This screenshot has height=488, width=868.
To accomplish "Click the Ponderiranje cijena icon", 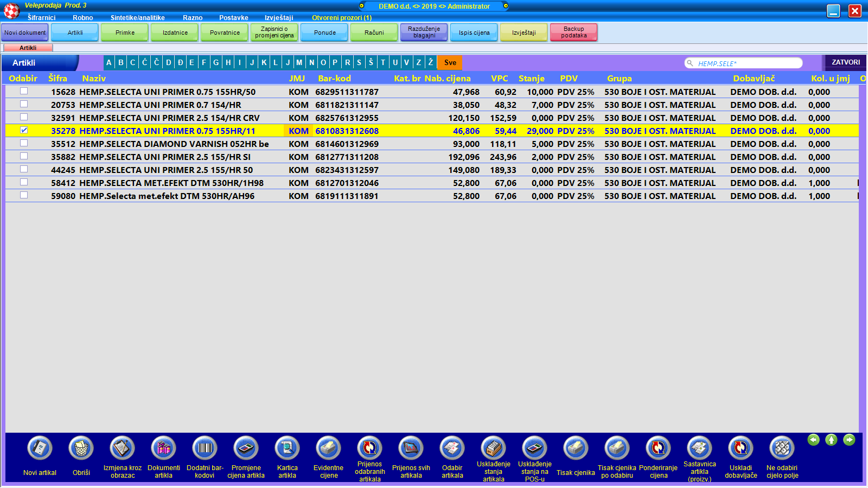I will 658,448.
